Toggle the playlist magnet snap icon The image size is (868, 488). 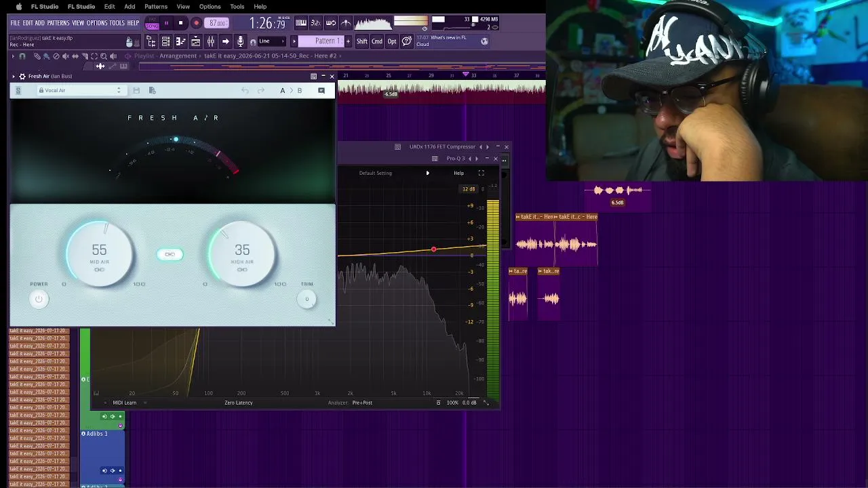pyautogui.click(x=22, y=56)
